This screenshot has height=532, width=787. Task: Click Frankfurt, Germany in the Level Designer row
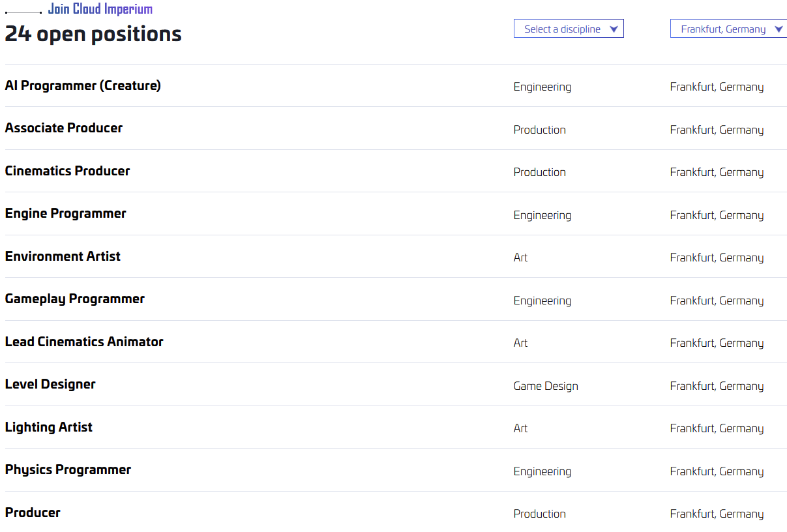[x=717, y=386]
